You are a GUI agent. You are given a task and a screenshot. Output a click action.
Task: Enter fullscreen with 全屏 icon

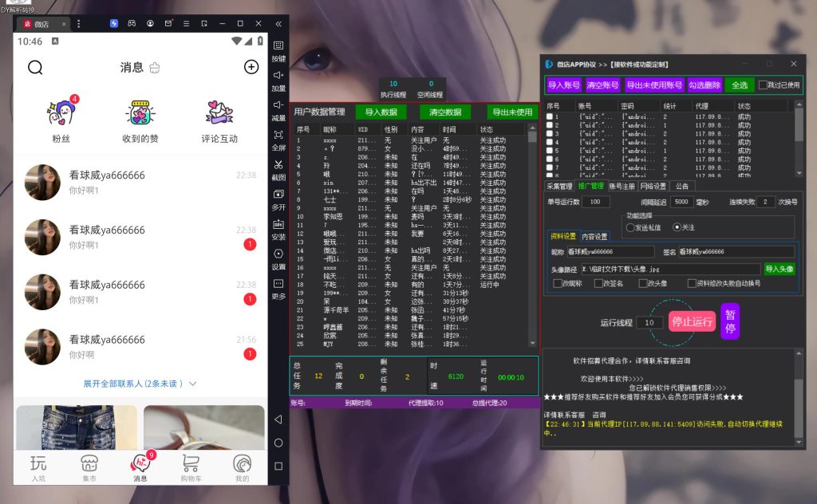tap(278, 140)
